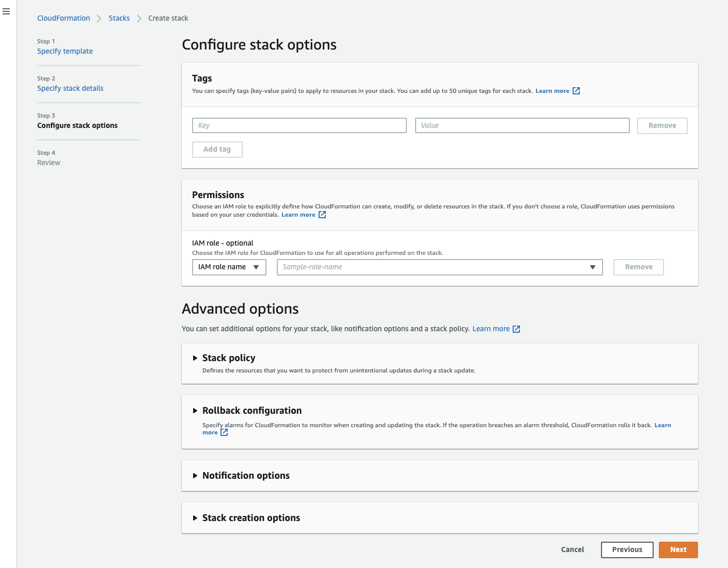The width and height of the screenshot is (728, 568).
Task: Click the Permissions Learn more external link icon
Action: click(323, 214)
